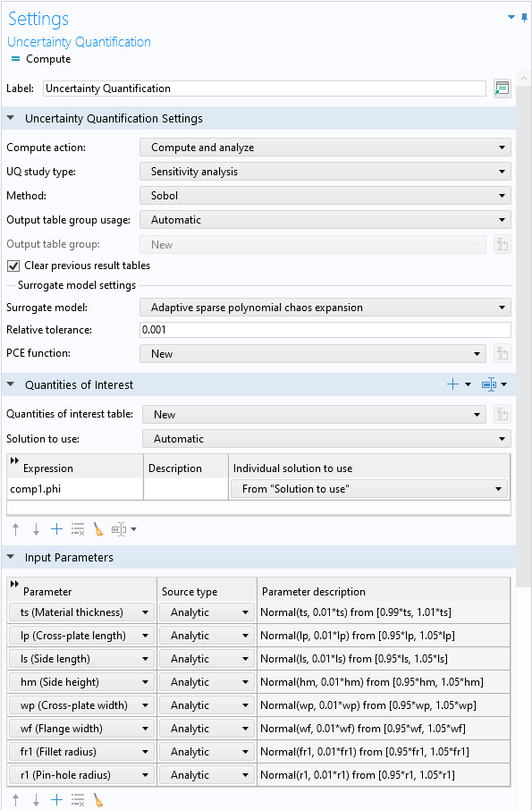The image size is (532, 810).
Task: Open the Settings window options arrow
Action: pos(511,18)
